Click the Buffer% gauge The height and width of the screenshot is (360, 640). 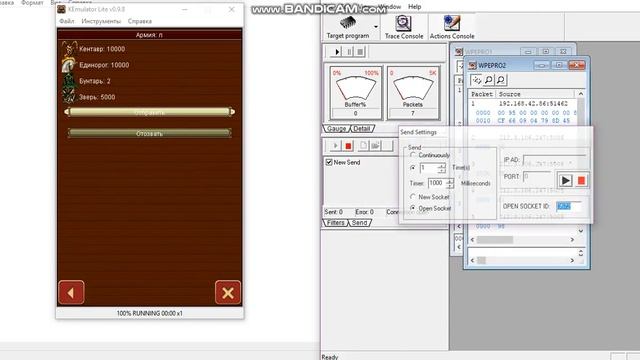(x=355, y=93)
